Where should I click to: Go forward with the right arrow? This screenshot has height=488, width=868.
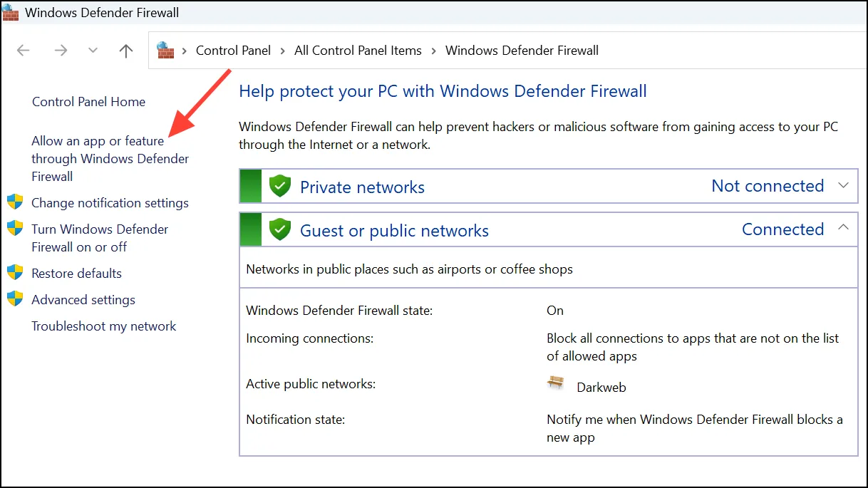tap(61, 51)
